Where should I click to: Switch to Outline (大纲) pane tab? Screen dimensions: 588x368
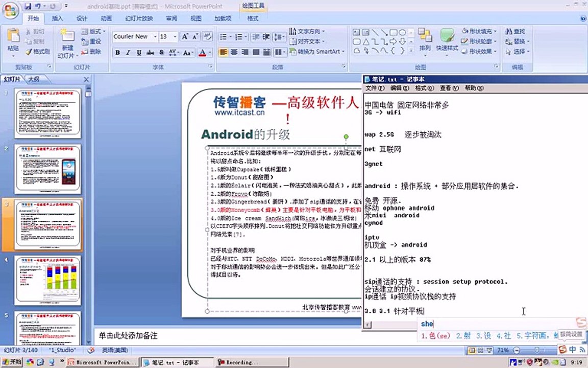pyautogui.click(x=34, y=79)
